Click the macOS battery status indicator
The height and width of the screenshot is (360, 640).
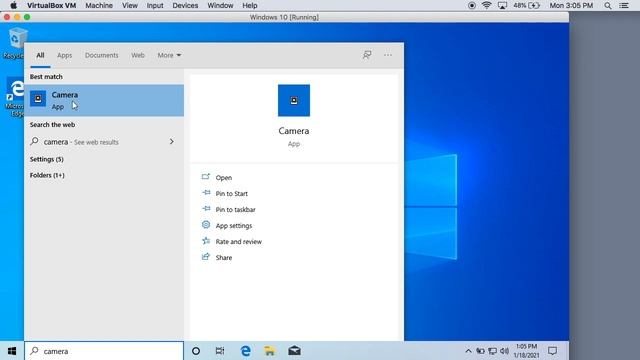pyautogui.click(x=527, y=5)
